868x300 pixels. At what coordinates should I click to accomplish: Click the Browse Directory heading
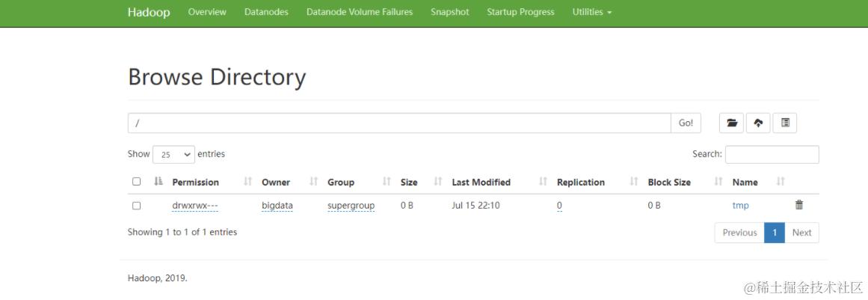[x=217, y=77]
